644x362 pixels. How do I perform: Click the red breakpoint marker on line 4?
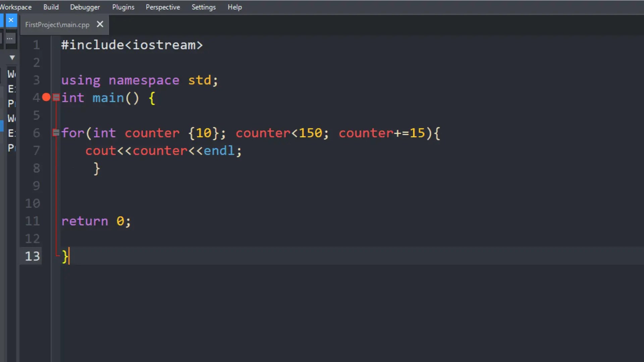[46, 98]
